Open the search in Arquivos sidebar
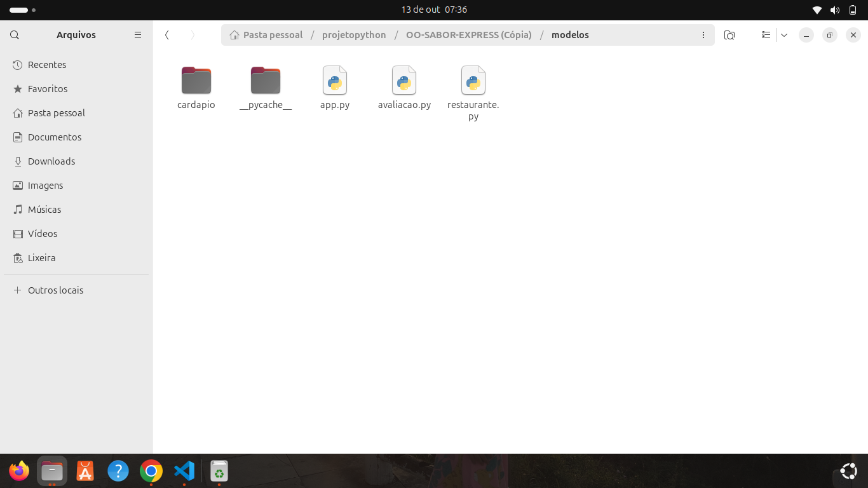This screenshot has height=488, width=868. pyautogui.click(x=15, y=35)
